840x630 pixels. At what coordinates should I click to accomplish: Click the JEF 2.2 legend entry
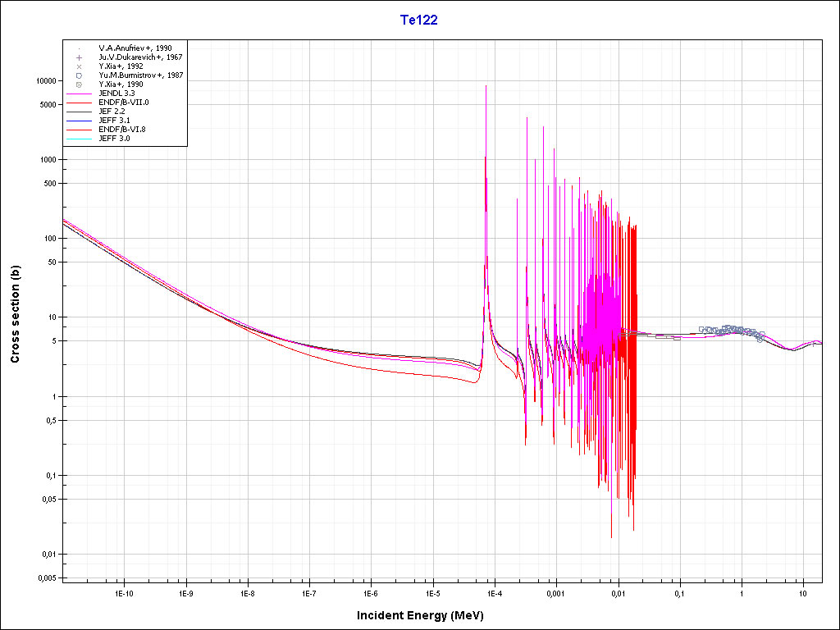[x=112, y=112]
